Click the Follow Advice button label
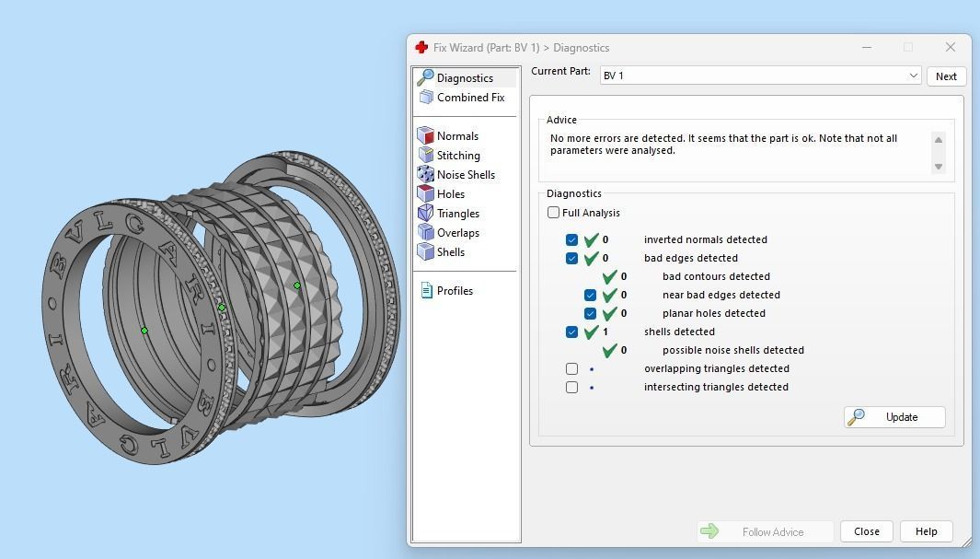The width and height of the screenshot is (980, 559). (x=773, y=532)
